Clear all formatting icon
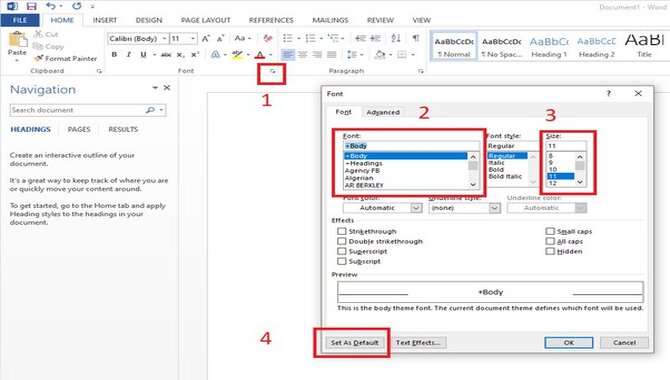This screenshot has width=670, height=380. point(268,38)
